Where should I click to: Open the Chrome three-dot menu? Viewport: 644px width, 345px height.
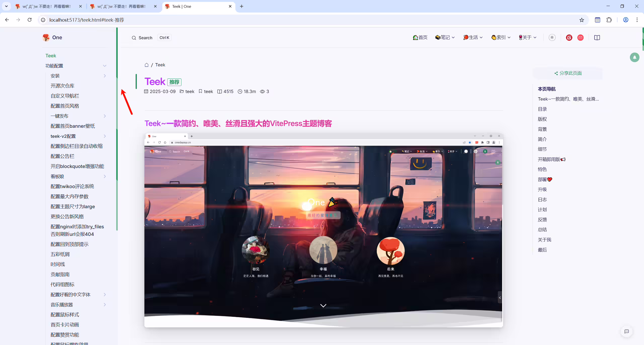637,20
